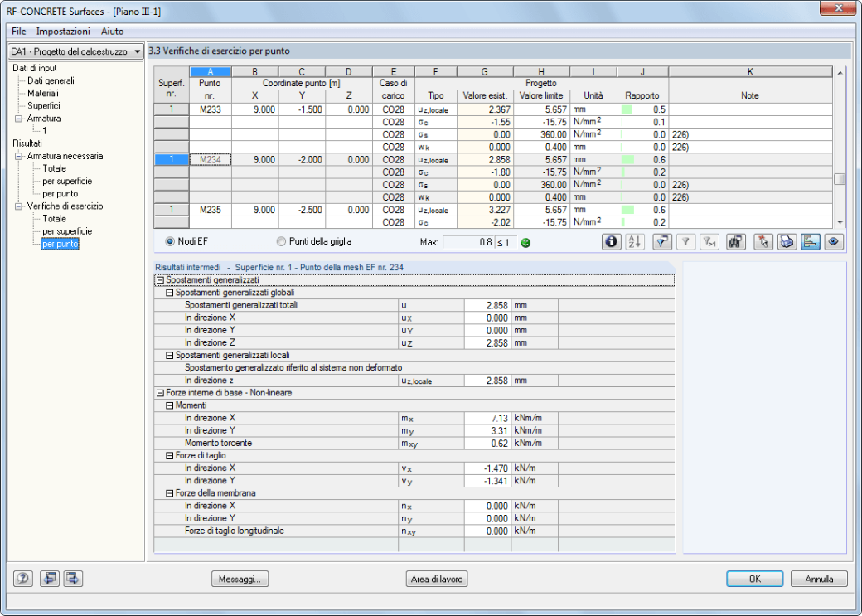This screenshot has width=862, height=616.
Task: Go to next table with right arrow icon
Action: [x=73, y=579]
